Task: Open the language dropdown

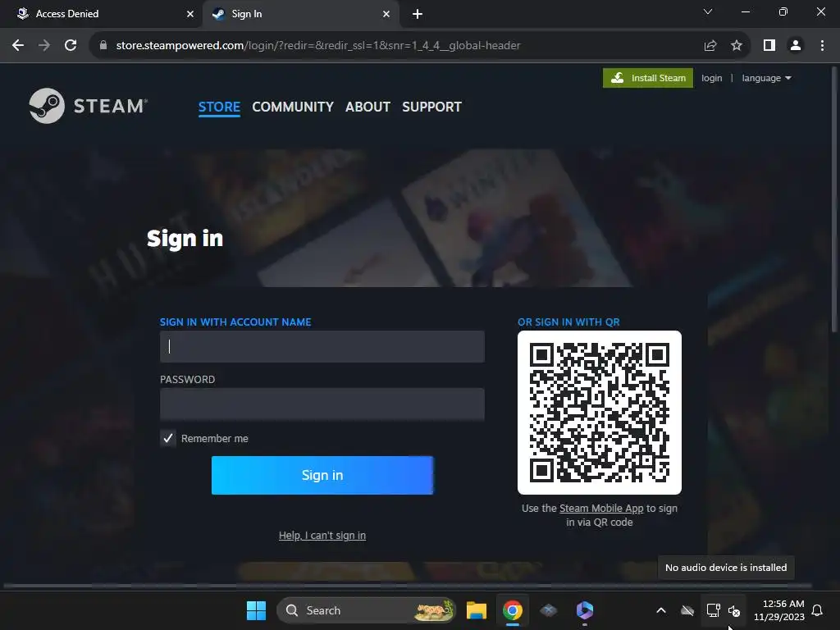Action: pos(766,78)
